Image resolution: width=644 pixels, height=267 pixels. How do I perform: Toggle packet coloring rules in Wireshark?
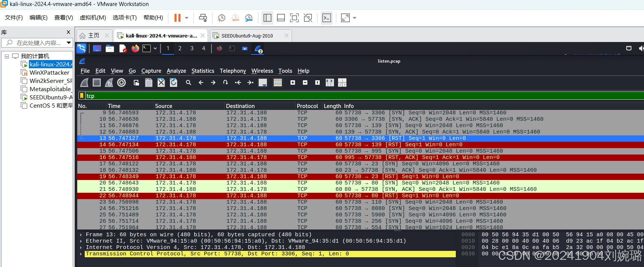pyautogui.click(x=278, y=82)
